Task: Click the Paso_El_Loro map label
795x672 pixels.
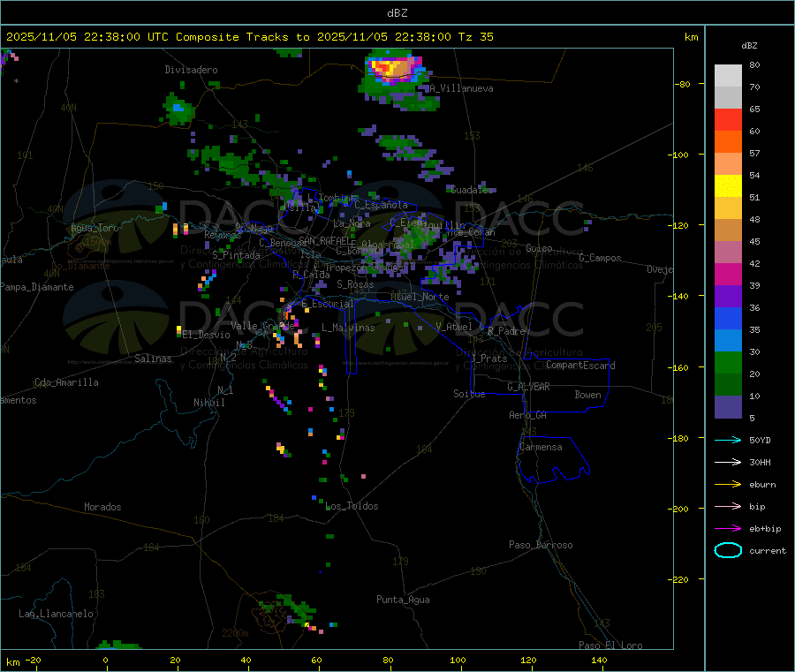Action: (610, 646)
